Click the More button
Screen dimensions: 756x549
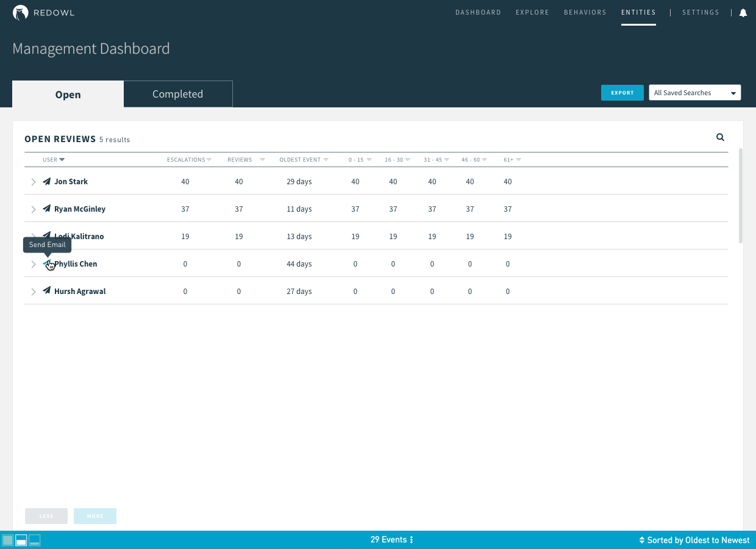click(x=95, y=516)
